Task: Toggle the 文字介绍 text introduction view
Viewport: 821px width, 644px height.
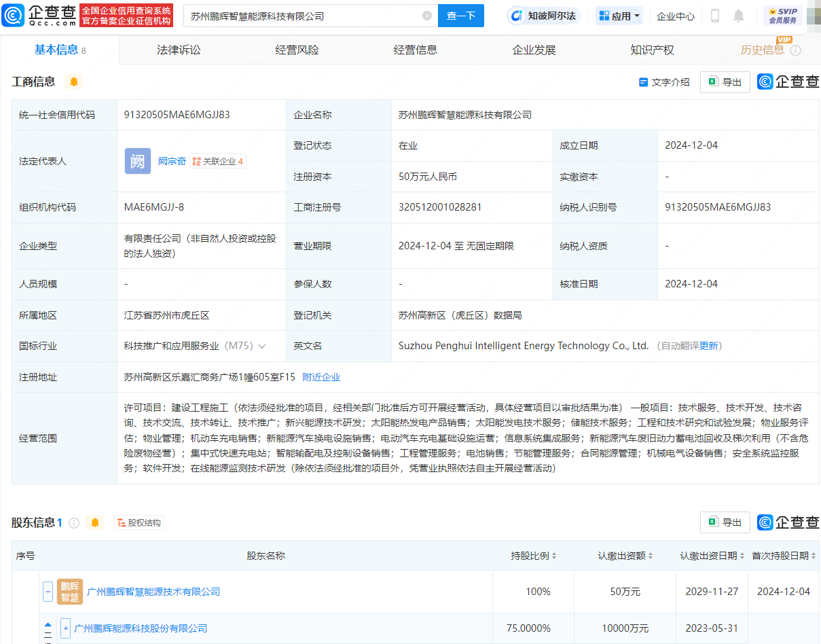Action: click(x=664, y=82)
